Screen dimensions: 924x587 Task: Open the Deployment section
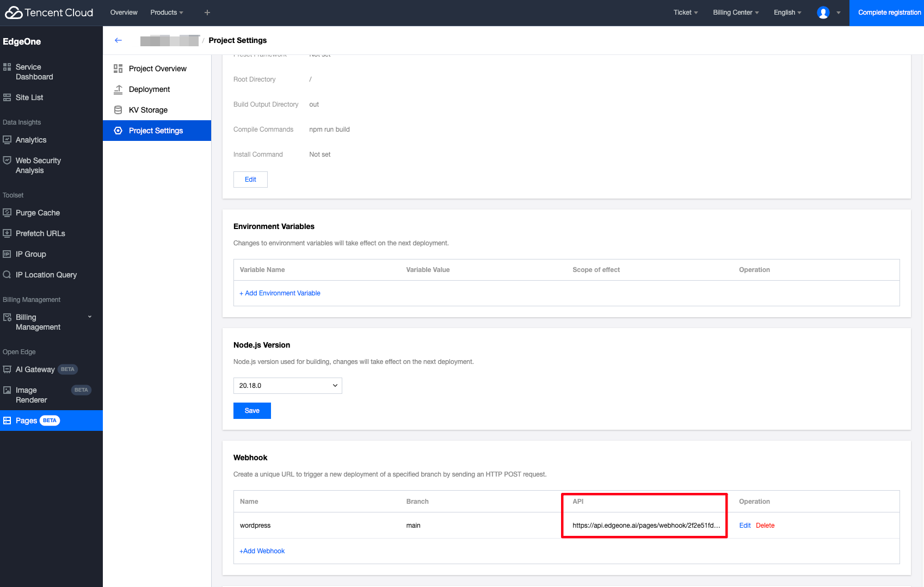[149, 89]
